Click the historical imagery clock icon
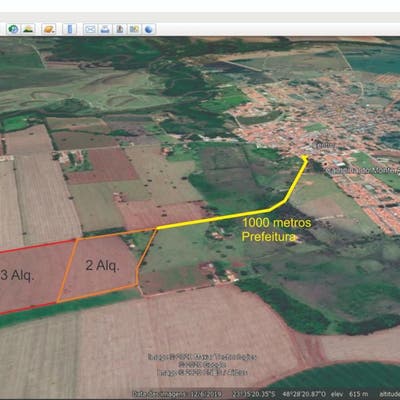400x400 pixels. click(x=13, y=29)
